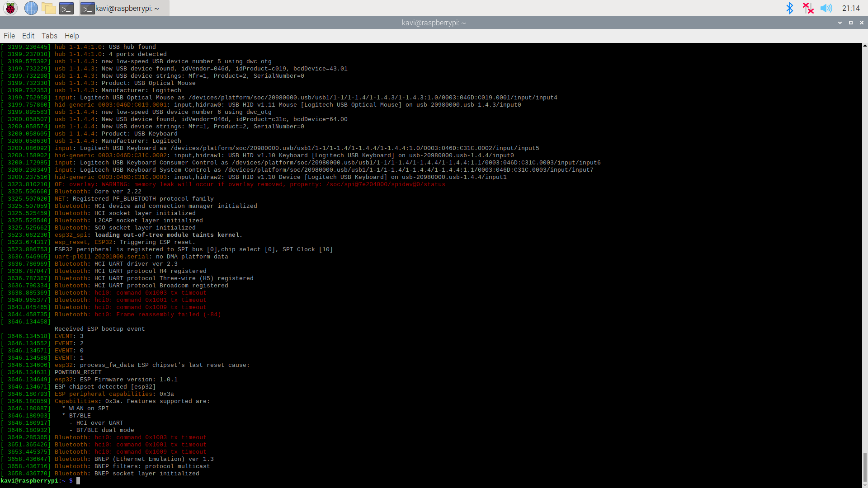Click the terminal icon on the taskbar window entry
Screen dimensions: 868x488
pyautogui.click(x=87, y=8)
